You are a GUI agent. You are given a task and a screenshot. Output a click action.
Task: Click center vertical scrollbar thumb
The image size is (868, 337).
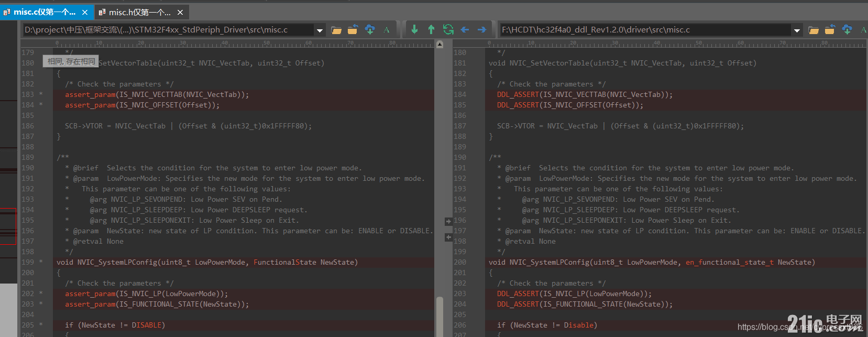pyautogui.click(x=440, y=317)
